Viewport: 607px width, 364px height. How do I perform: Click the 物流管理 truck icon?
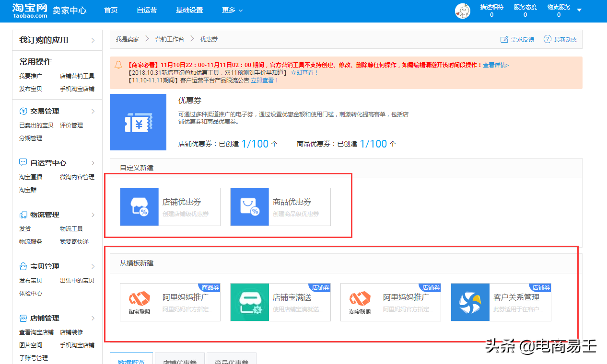point(23,215)
